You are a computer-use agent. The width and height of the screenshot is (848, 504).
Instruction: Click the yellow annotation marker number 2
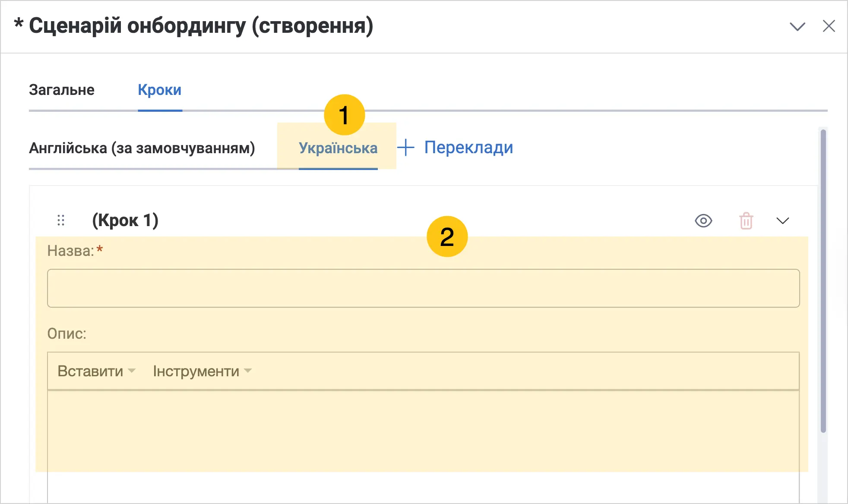447,236
